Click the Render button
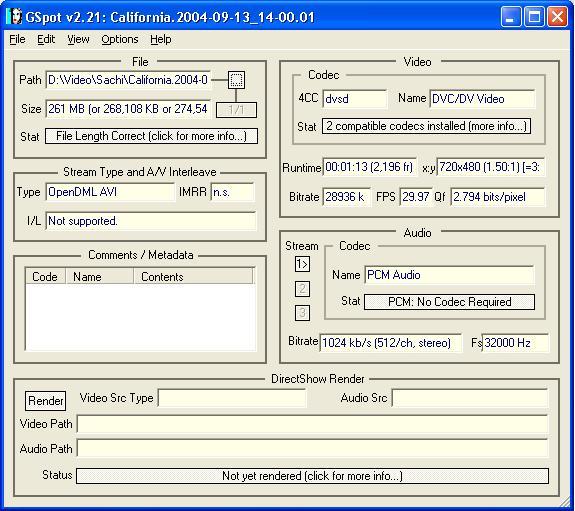 point(45,401)
